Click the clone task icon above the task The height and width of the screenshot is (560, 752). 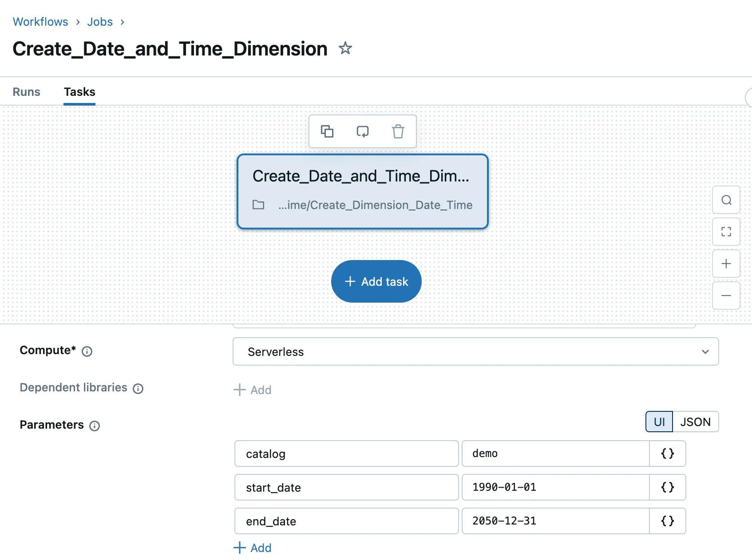[327, 131]
